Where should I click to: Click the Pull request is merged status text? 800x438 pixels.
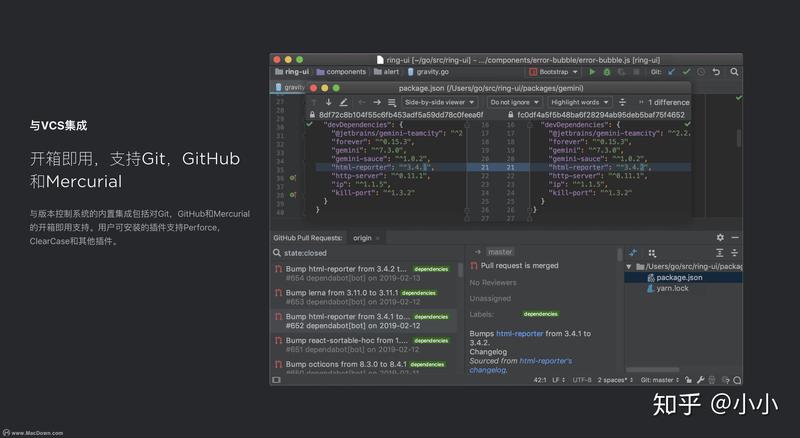pyautogui.click(x=519, y=265)
